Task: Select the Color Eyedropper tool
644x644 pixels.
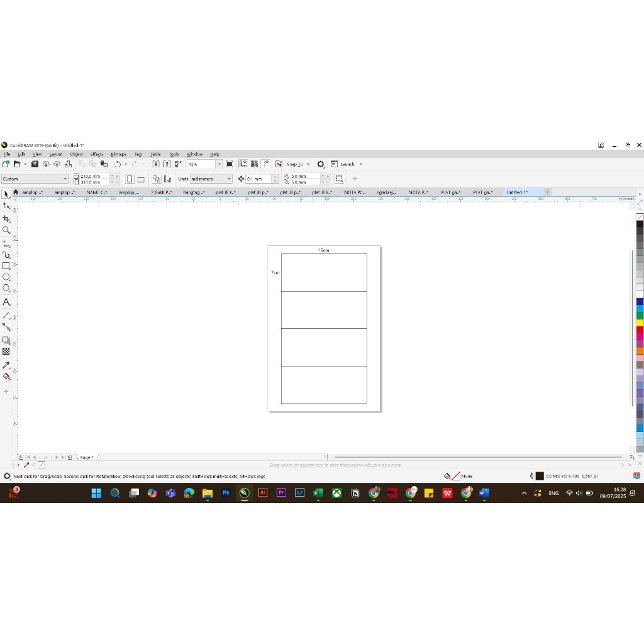Action: pyautogui.click(x=6, y=365)
